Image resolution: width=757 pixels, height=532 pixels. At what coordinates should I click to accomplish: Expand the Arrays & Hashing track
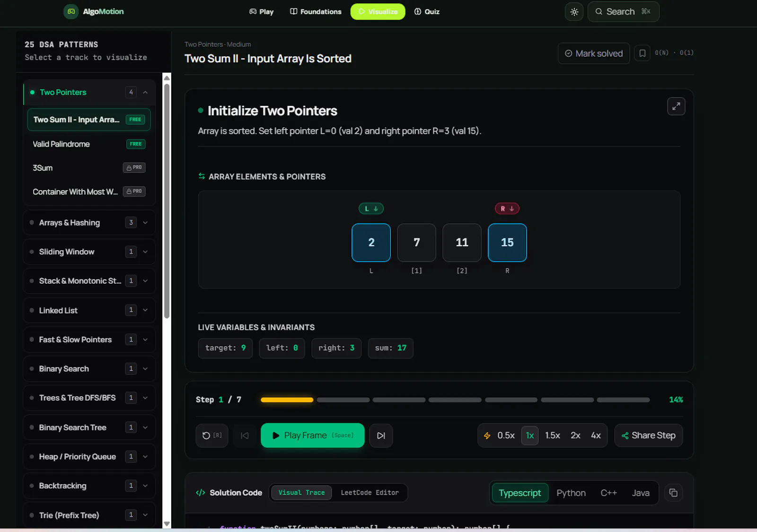[89, 222]
